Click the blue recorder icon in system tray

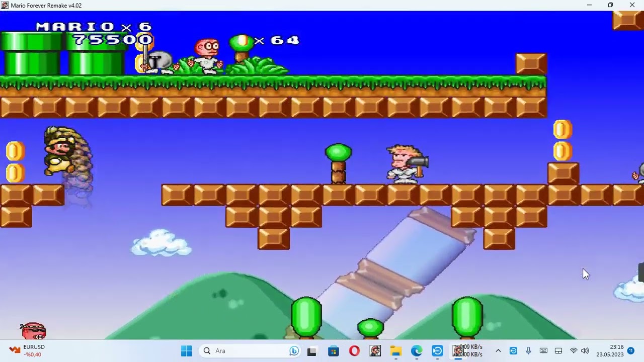pyautogui.click(x=513, y=351)
